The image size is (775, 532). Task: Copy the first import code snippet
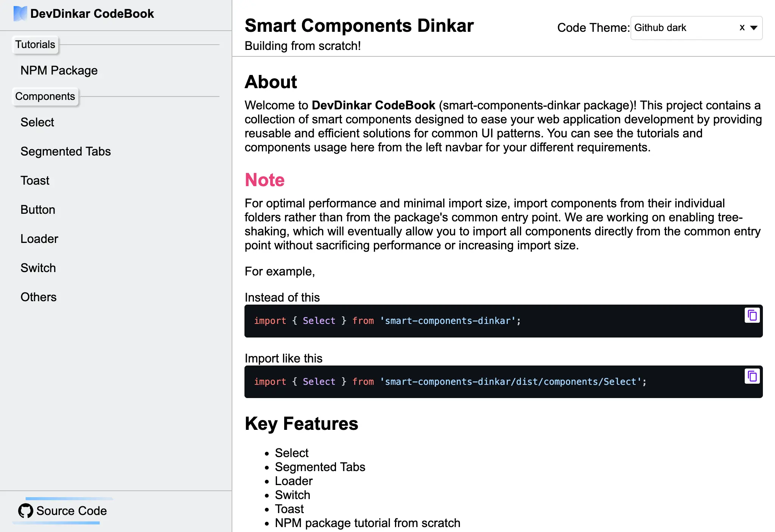pos(752,315)
